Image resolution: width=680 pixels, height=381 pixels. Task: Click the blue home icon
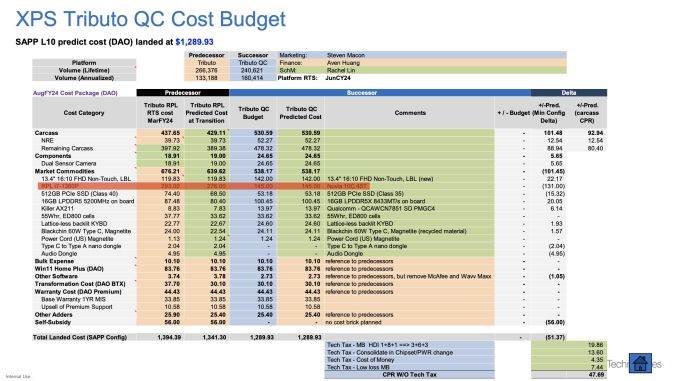pyautogui.click(x=641, y=363)
